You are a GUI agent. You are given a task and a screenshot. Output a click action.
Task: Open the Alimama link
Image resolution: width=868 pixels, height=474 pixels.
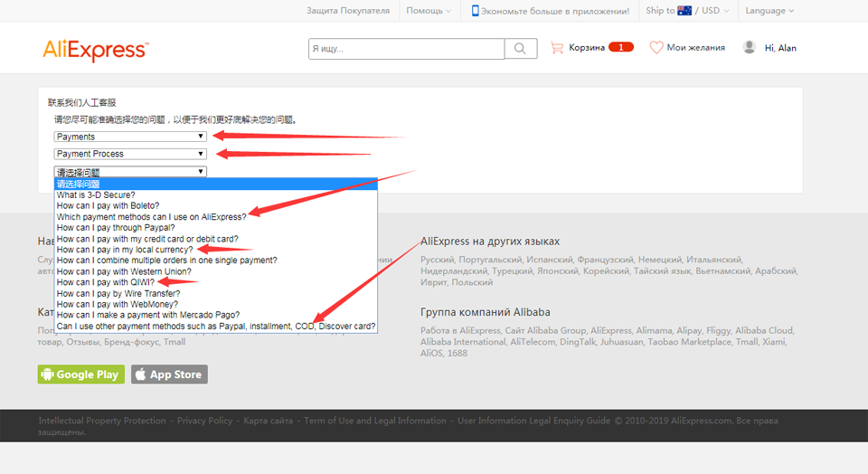(654, 330)
